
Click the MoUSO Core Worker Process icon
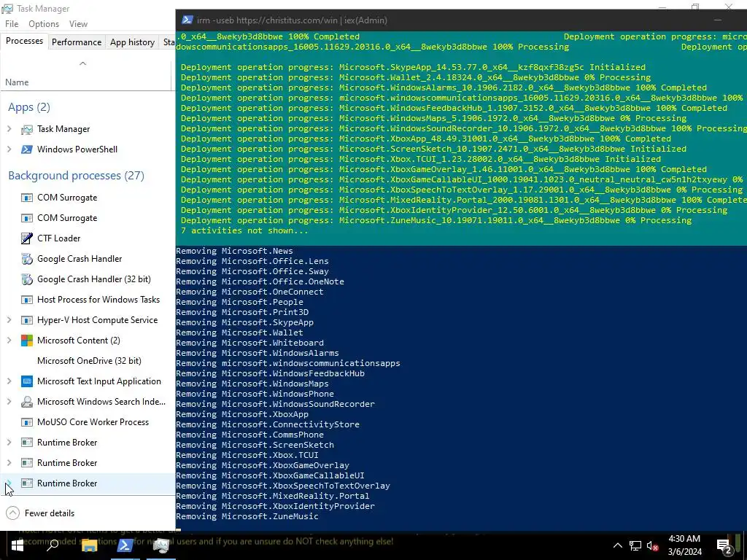27,422
